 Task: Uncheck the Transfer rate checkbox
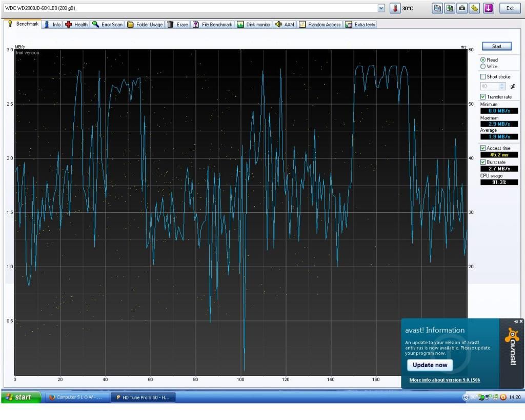click(x=483, y=97)
